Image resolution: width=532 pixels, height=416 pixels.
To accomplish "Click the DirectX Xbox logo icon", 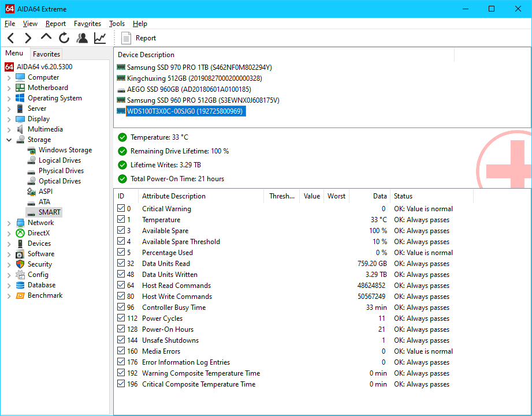I will pyautogui.click(x=20, y=233).
